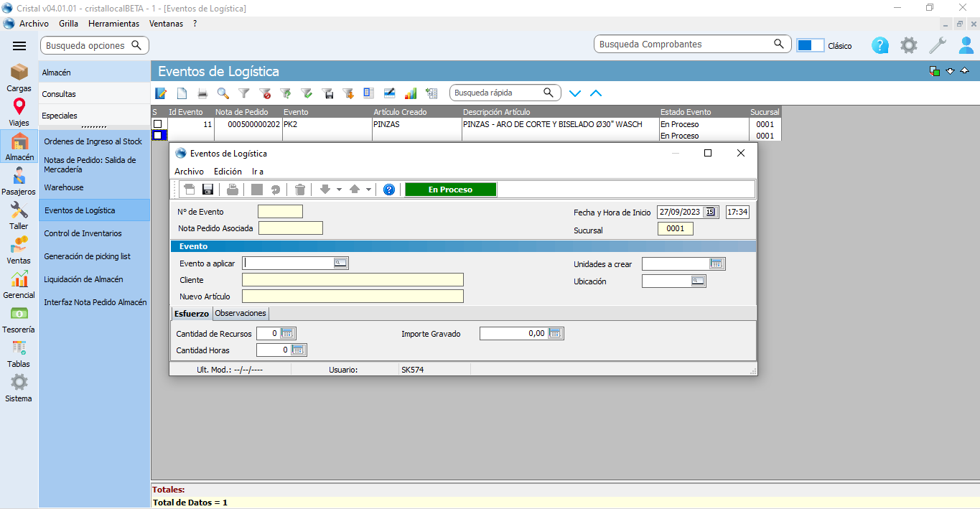The width and height of the screenshot is (980, 509).
Task: Open the Viajes module in sidebar
Action: [19, 111]
